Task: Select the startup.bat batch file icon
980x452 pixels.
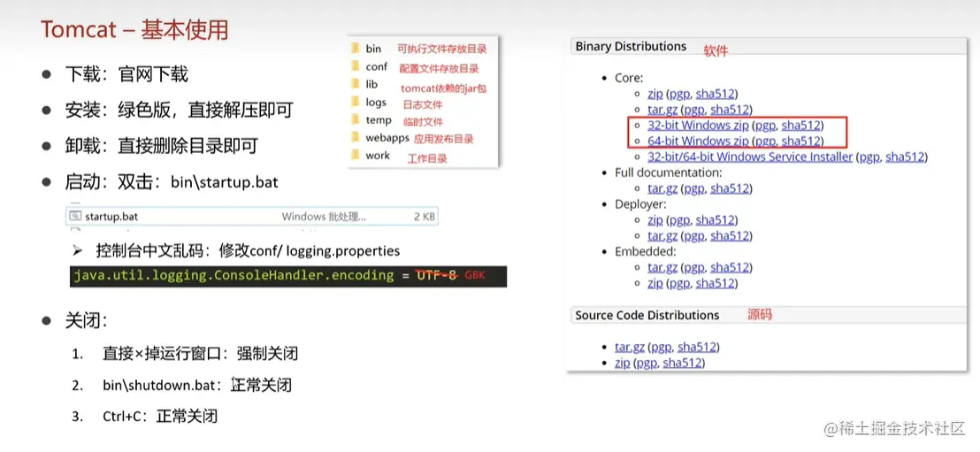Action: pos(76,217)
